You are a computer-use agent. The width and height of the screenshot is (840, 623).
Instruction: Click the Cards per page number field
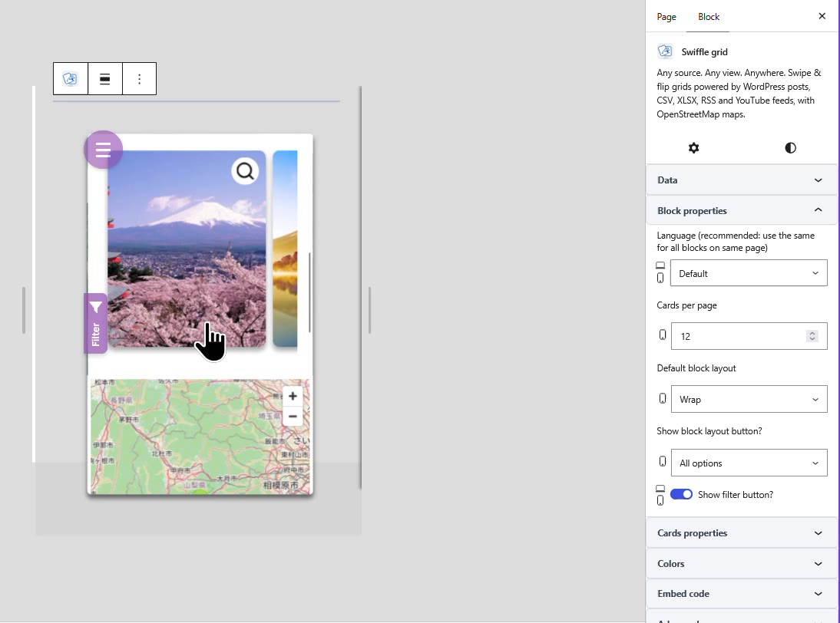pos(749,336)
